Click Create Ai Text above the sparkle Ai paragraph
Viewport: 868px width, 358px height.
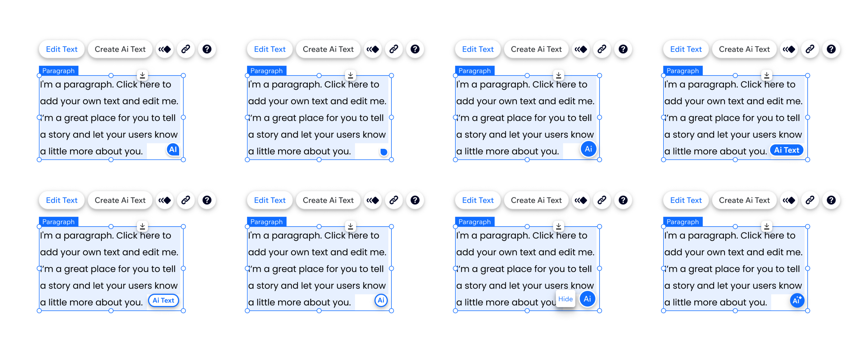pos(744,200)
